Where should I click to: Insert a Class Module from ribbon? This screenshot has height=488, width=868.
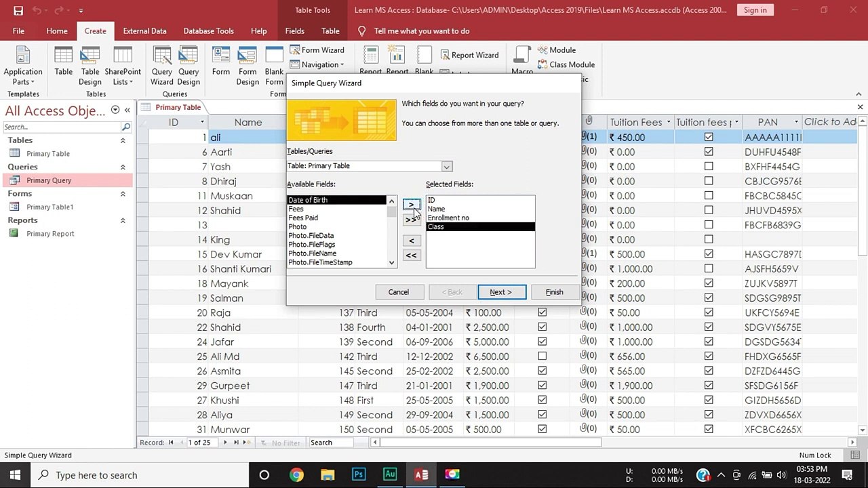click(x=566, y=64)
